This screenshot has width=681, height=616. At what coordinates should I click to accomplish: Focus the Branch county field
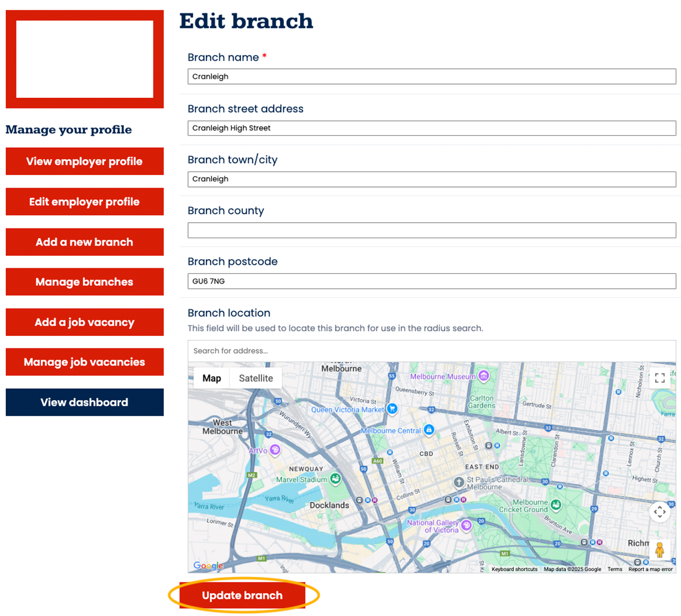tap(431, 230)
